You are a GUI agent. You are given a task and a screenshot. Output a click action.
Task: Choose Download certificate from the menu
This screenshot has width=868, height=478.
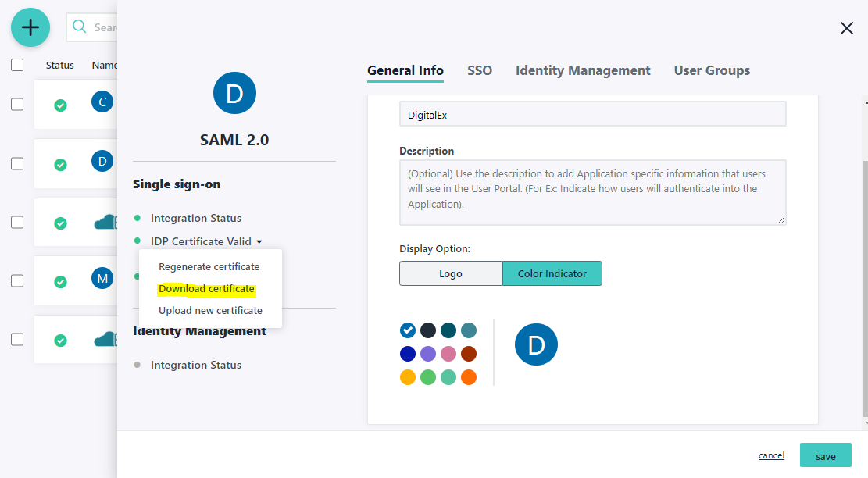point(206,289)
